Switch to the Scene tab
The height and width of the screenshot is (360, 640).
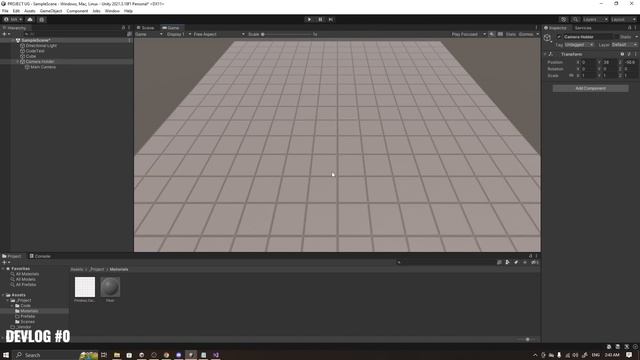pos(146,28)
